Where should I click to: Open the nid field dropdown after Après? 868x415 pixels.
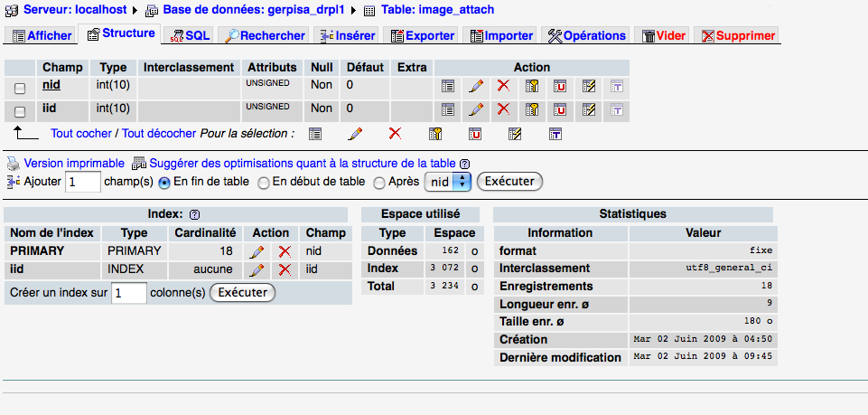[x=447, y=182]
